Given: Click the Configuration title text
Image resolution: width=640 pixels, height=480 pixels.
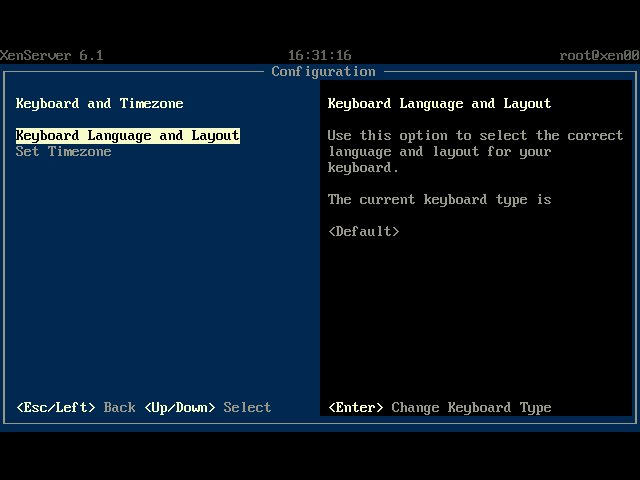Looking at the screenshot, I should 323,71.
